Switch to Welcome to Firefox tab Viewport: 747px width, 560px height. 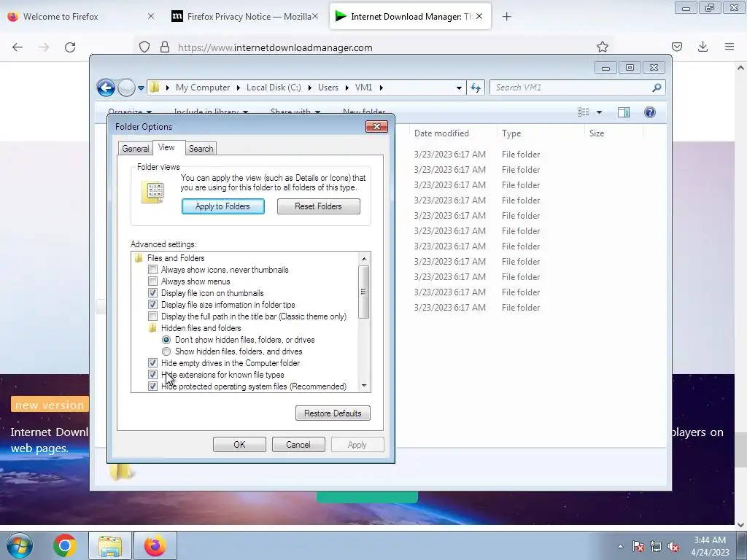coord(61,16)
